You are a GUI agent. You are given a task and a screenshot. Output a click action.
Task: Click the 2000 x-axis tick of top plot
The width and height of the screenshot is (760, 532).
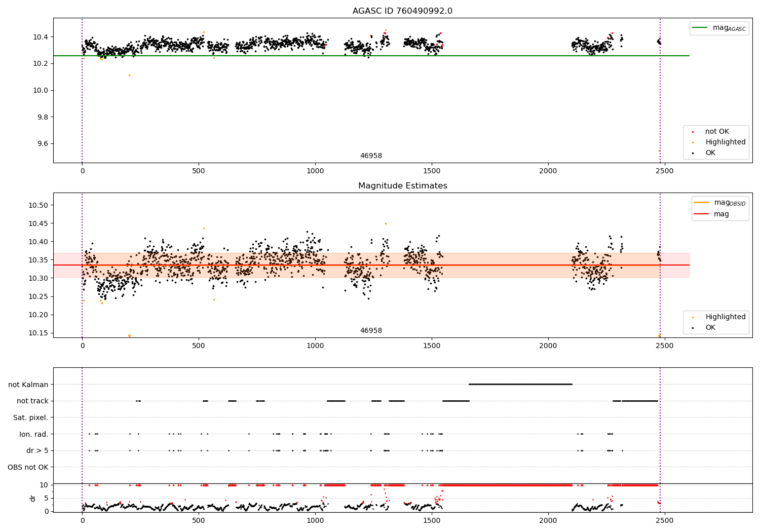coord(548,171)
